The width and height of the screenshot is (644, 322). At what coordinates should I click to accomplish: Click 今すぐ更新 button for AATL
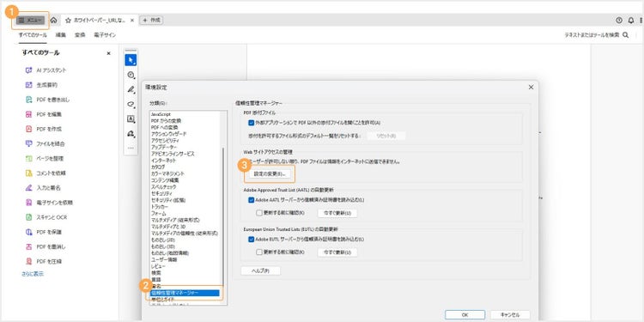point(337,213)
